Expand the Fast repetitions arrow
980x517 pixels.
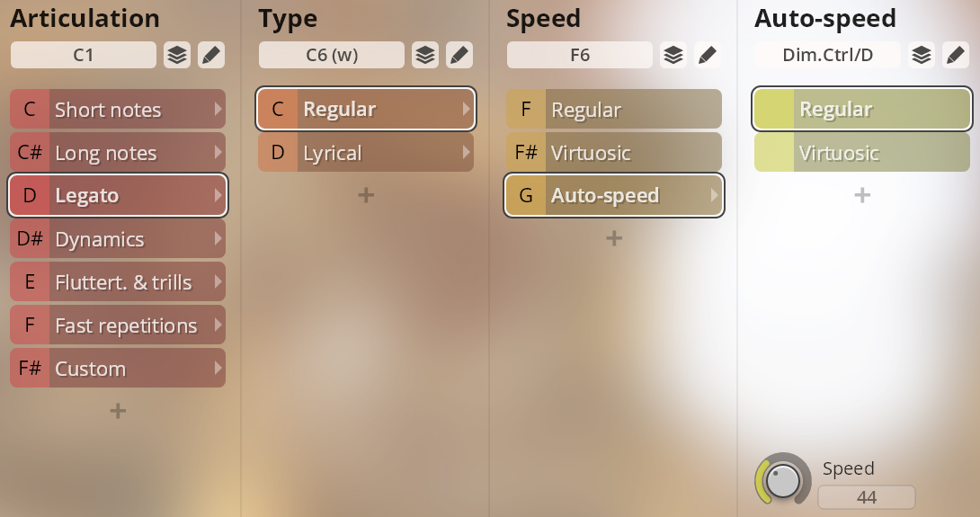(218, 325)
